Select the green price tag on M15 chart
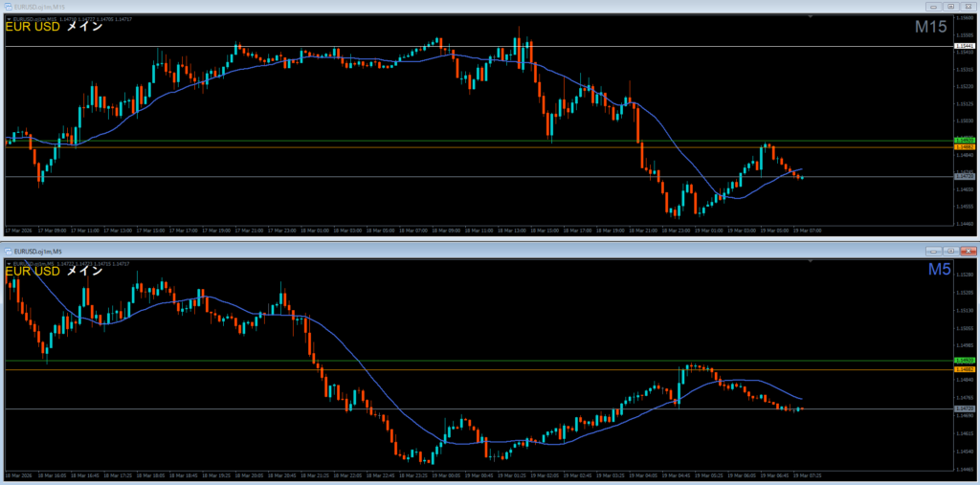 click(x=965, y=141)
